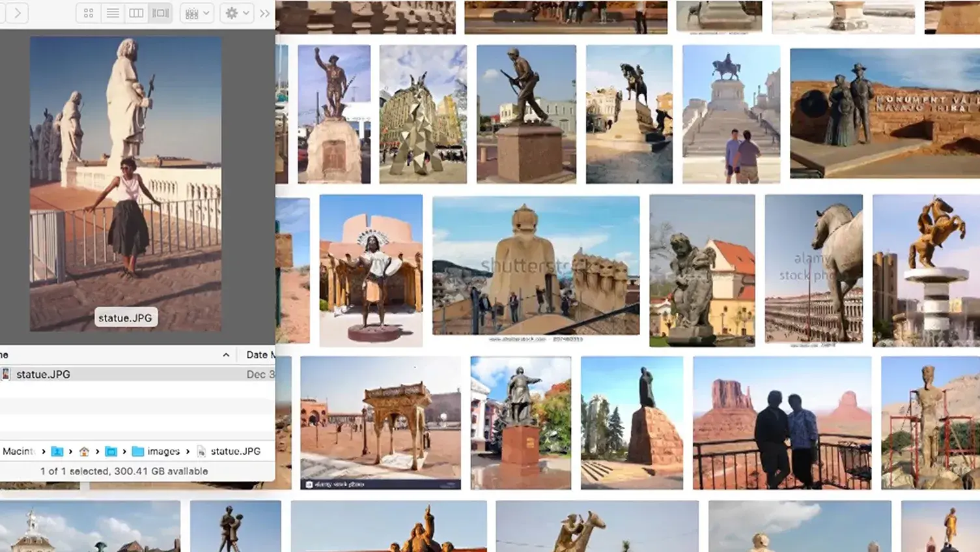Expand the toolbar overflow chevron
980x552 pixels.
point(264,12)
